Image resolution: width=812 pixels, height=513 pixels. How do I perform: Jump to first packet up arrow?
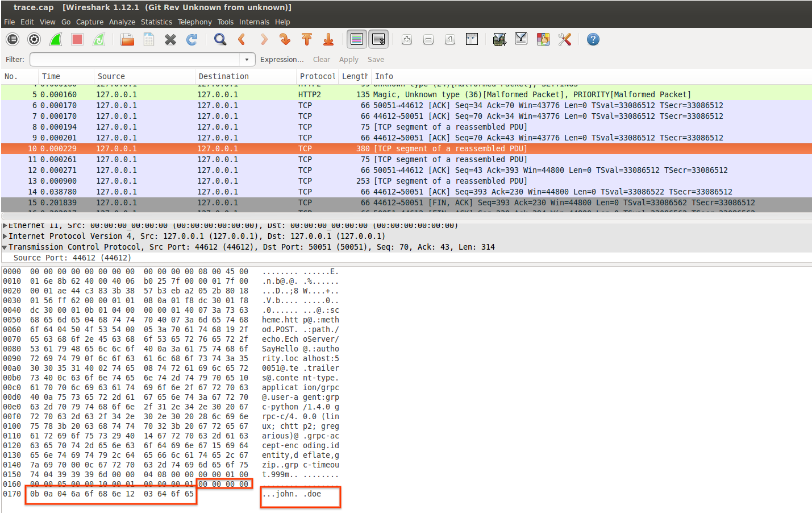[x=307, y=39]
